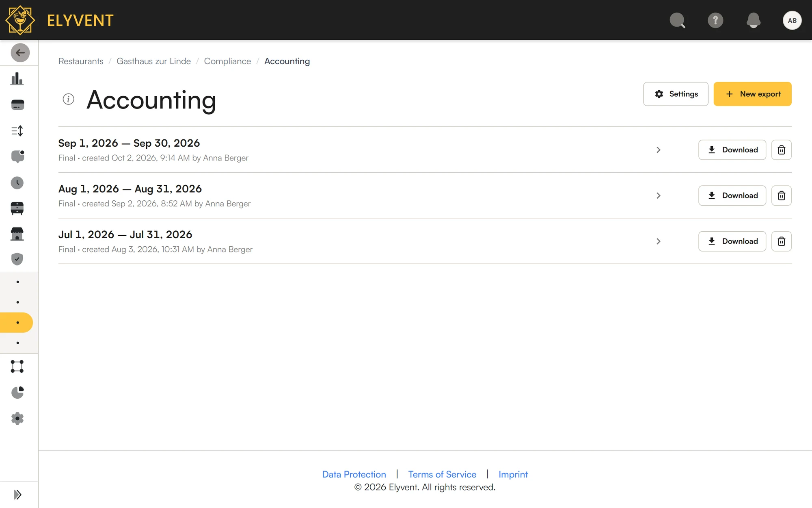Open clock sidebar icon
Viewport: 812px width, 508px height.
click(x=17, y=183)
